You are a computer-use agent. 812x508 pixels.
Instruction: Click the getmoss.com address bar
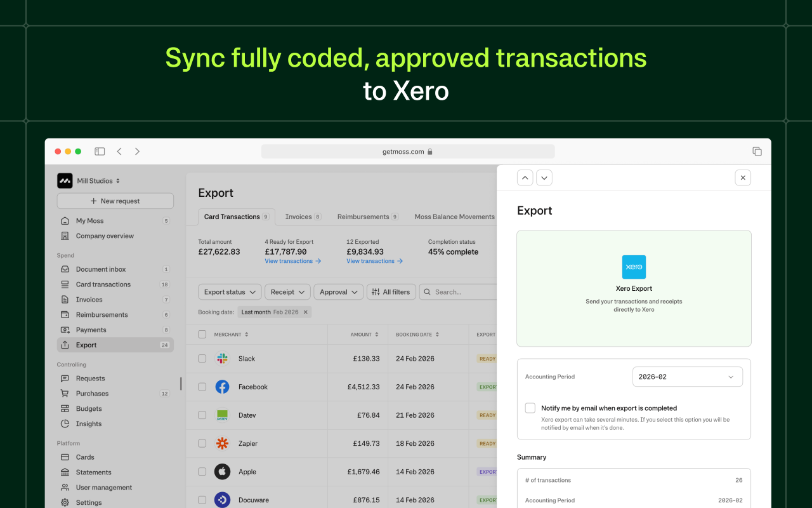point(408,152)
